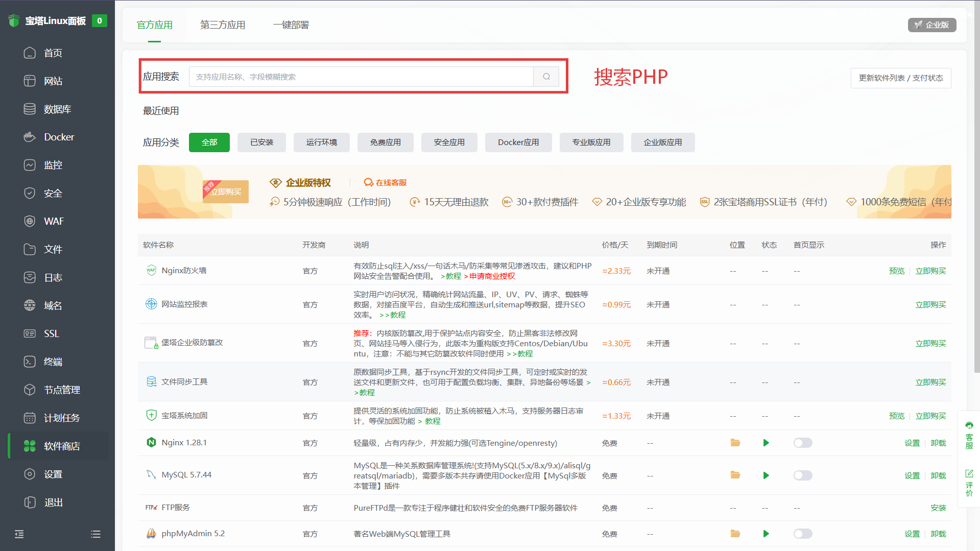
Task: Open the 一键部署 tab
Action: [x=291, y=25]
